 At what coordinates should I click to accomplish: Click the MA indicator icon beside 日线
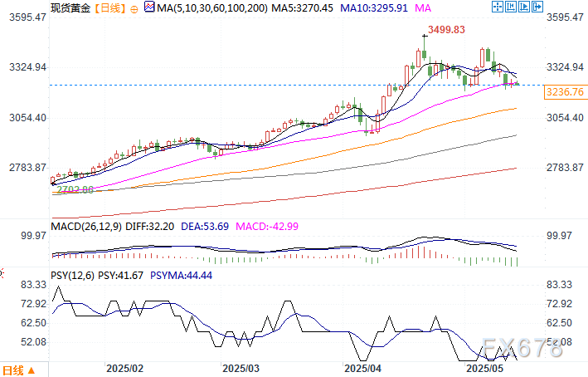(x=148, y=7)
